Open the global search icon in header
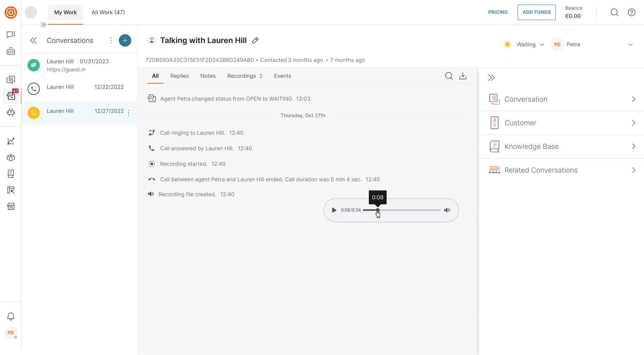This screenshot has width=644, height=355. coord(614,12)
